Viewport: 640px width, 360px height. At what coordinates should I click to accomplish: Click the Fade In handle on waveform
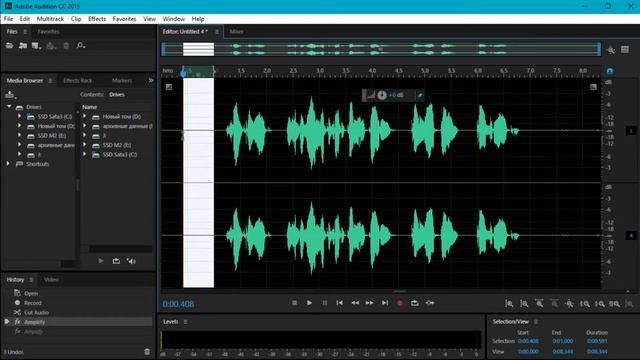coord(169,87)
